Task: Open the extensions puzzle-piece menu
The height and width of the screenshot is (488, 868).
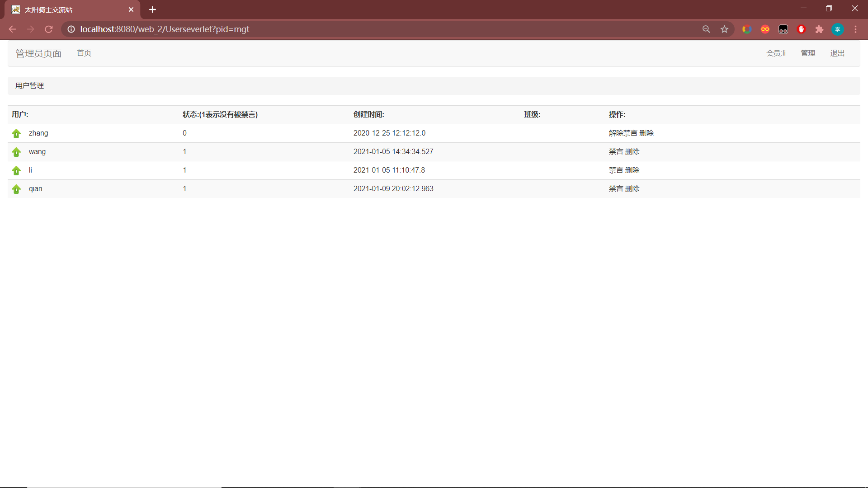Action: pos(820,29)
